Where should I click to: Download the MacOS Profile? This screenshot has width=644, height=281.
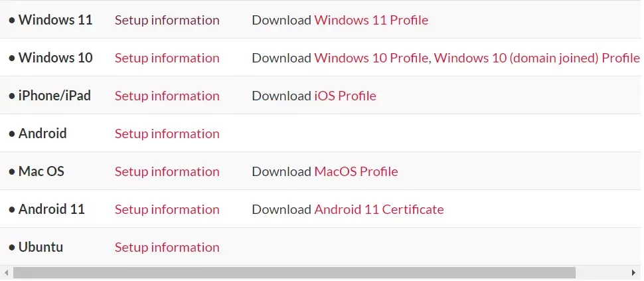(x=356, y=171)
